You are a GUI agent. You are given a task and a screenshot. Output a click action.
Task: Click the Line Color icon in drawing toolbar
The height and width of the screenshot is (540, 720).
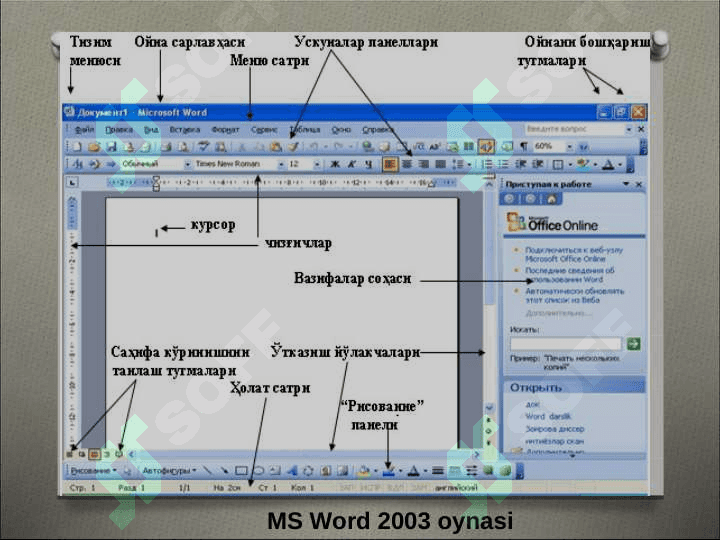[x=389, y=471]
